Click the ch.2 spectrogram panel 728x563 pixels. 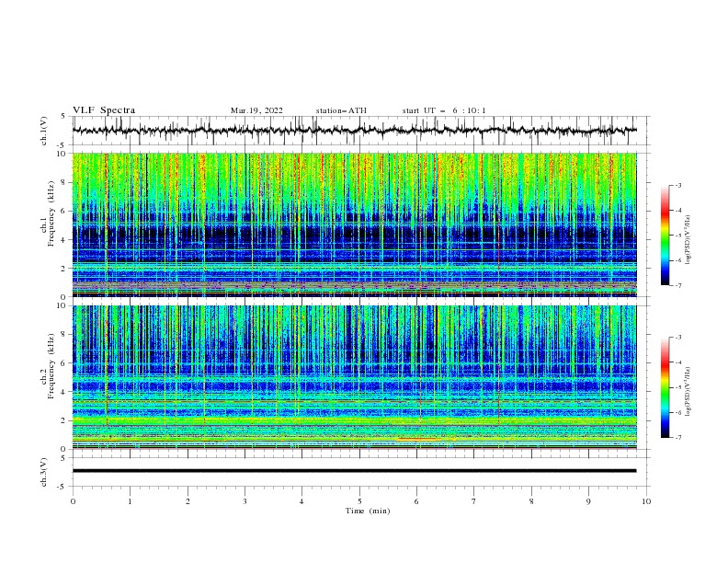pyautogui.click(x=354, y=377)
